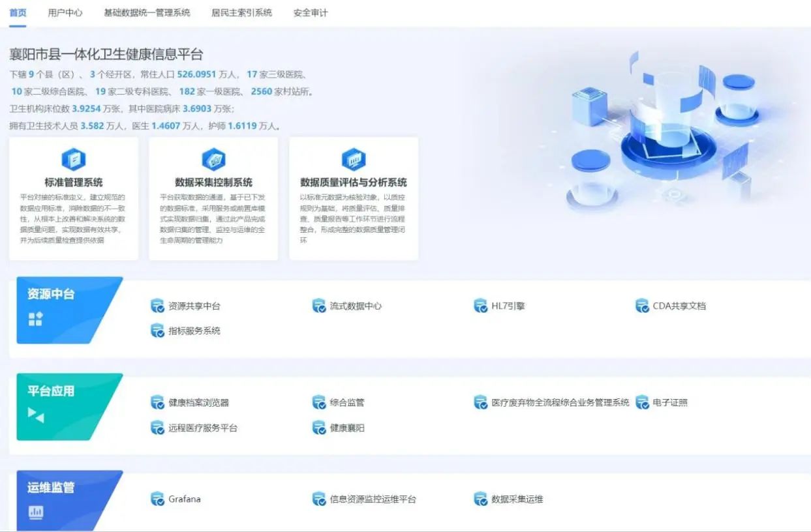Screen dimensions: 811x532
Task: Launch the 远程医疗服务平台 link
Action: 202,428
